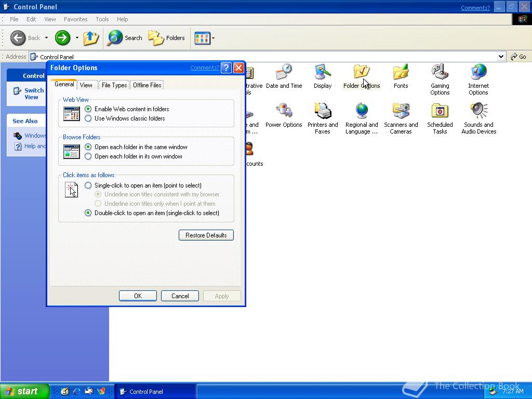Toggle the Folders pane button
The image size is (532, 399).
pyautogui.click(x=167, y=37)
